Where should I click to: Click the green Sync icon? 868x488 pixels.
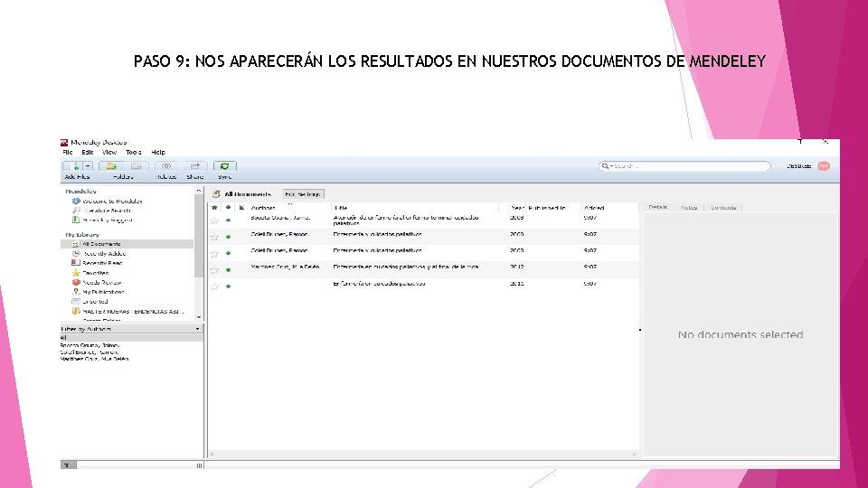click(225, 166)
